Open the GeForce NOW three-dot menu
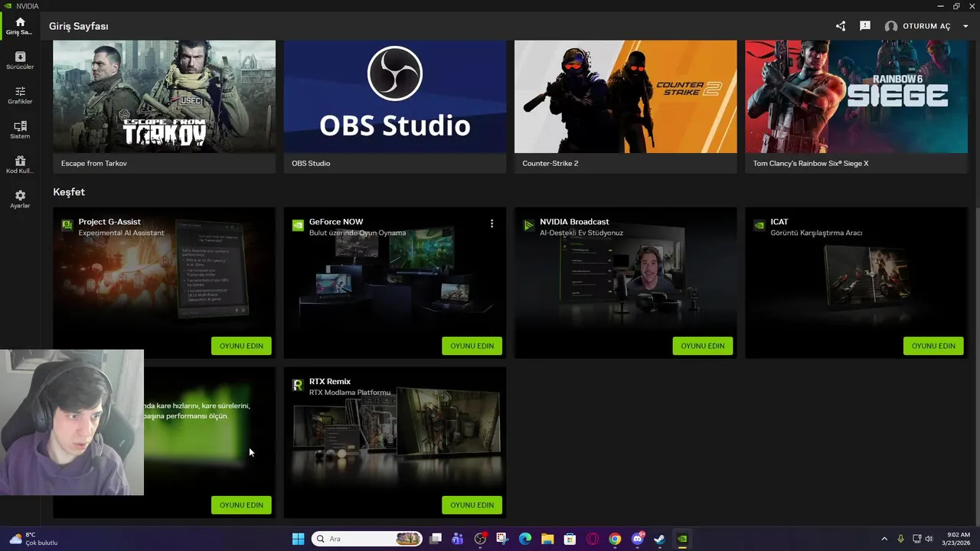 click(492, 223)
